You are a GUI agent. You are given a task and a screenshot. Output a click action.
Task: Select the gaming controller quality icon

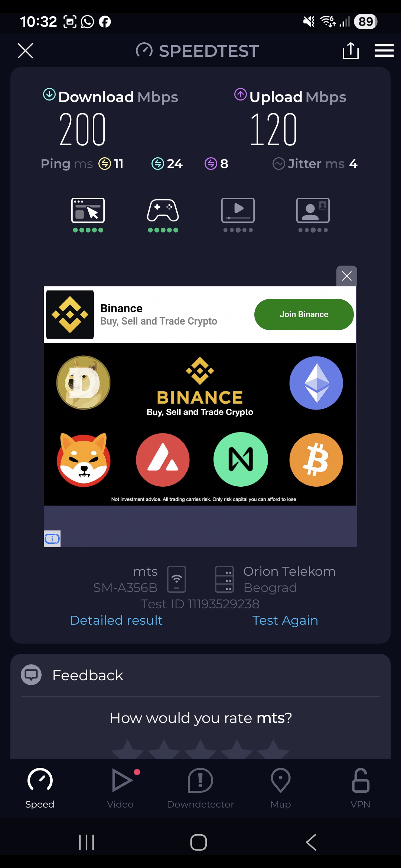click(x=163, y=215)
